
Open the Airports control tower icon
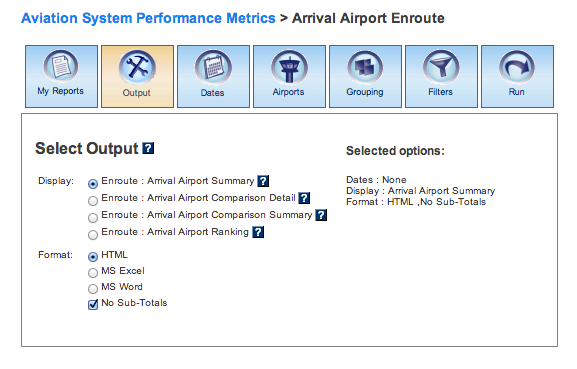tap(289, 67)
